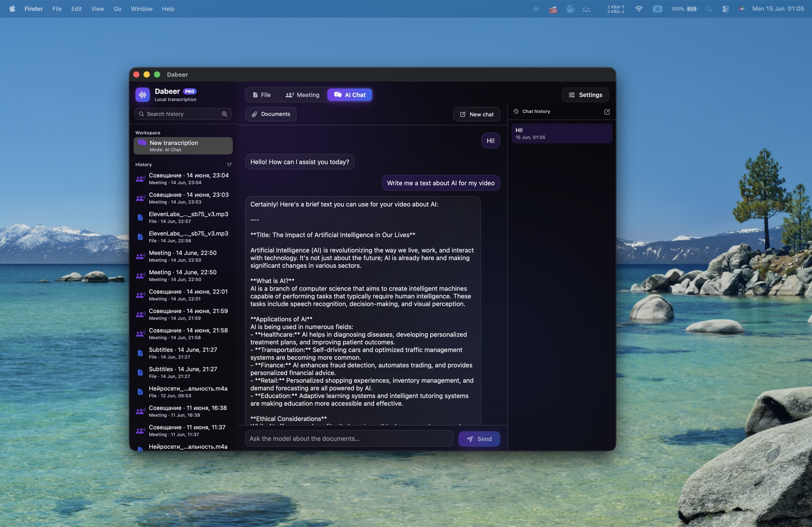This screenshot has width=812, height=527.
Task: Click the chat history clock icon
Action: pyautogui.click(x=516, y=111)
